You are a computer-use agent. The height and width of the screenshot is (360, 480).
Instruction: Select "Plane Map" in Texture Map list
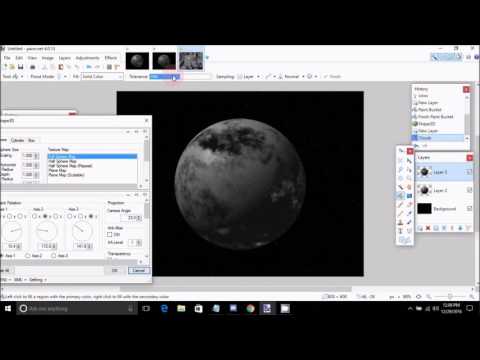coord(57,170)
